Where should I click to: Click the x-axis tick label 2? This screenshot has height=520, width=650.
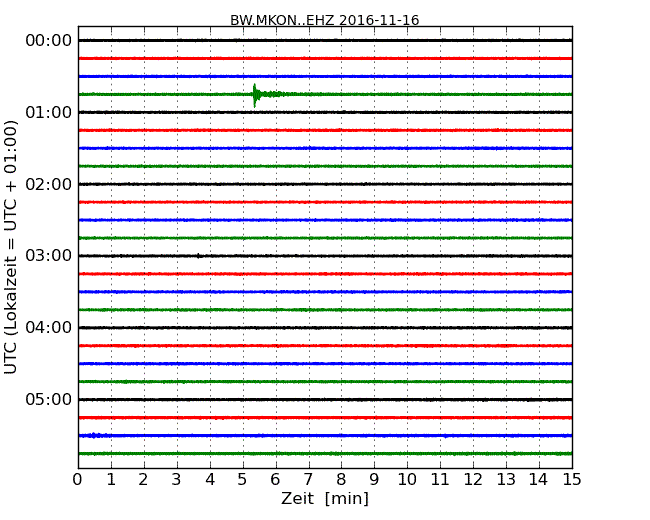click(x=143, y=480)
